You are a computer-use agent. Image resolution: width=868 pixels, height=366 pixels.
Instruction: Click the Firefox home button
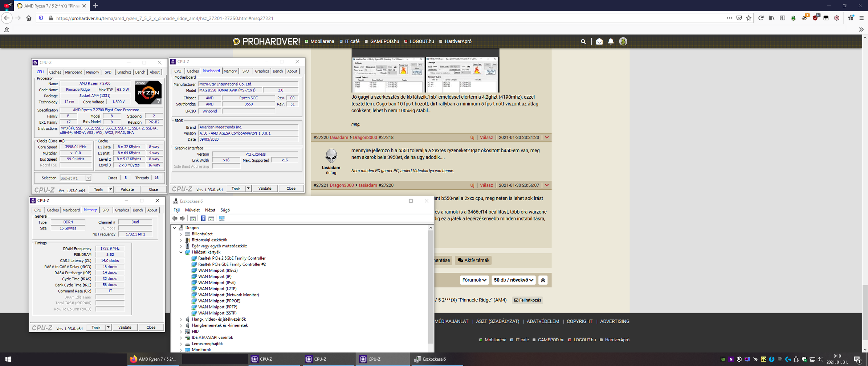point(29,18)
